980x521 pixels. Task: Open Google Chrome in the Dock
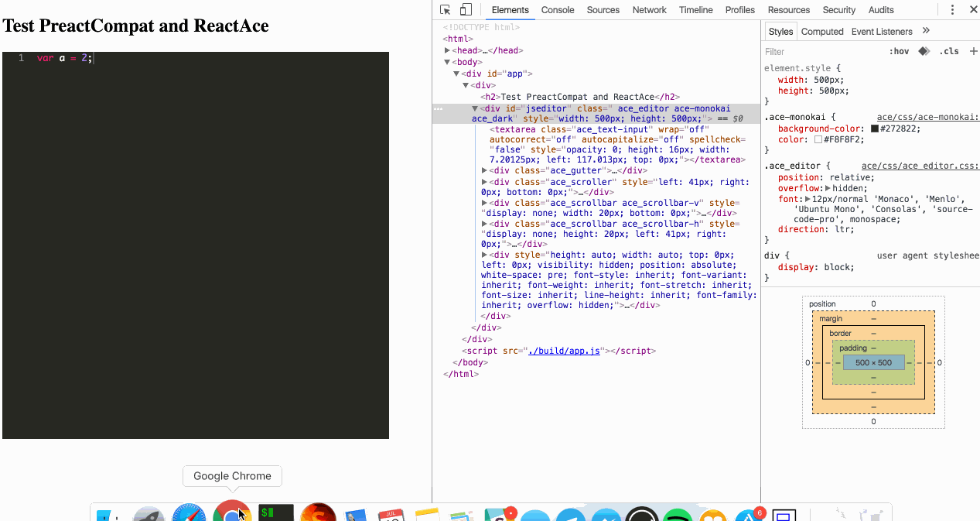[232, 512]
